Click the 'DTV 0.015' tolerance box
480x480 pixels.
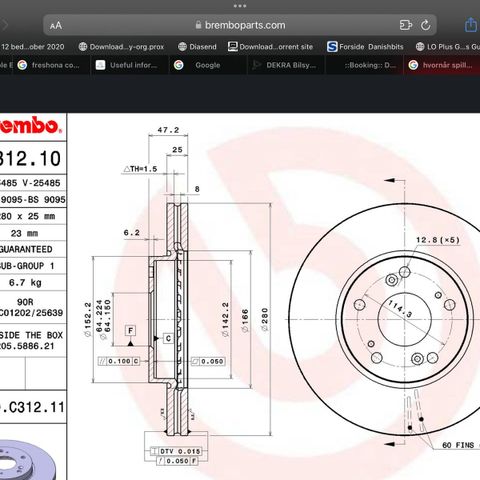coord(176,451)
